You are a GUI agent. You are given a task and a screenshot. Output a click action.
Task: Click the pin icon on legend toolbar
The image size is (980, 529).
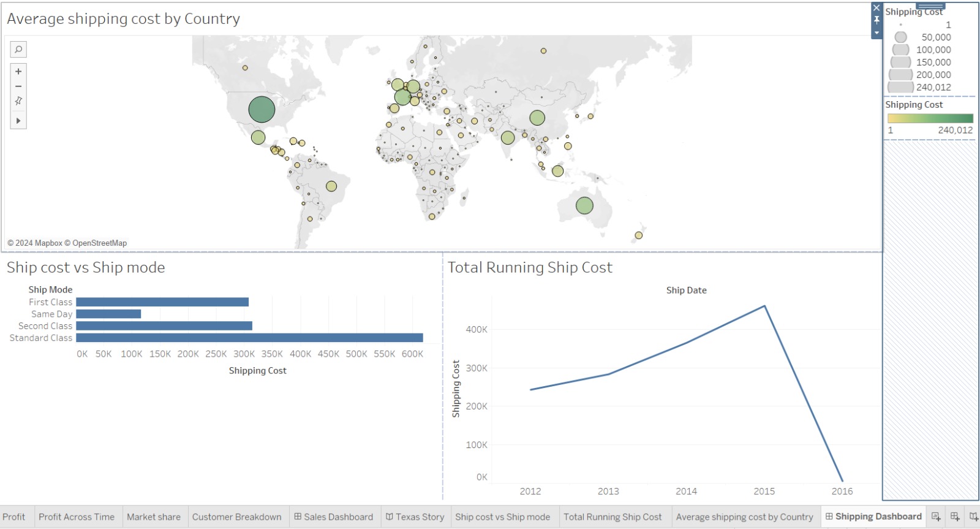[876, 20]
